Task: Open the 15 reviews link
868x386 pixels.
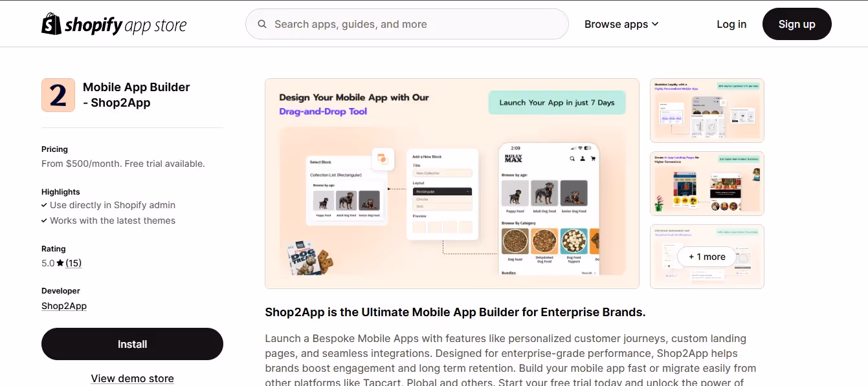Action: point(74,263)
